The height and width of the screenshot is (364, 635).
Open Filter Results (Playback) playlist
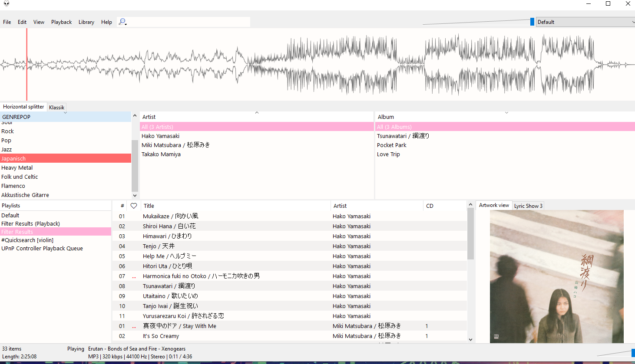(56, 223)
